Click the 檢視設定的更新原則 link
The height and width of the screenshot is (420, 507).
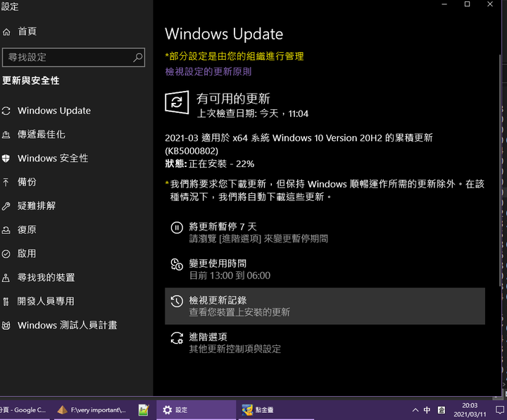click(208, 71)
